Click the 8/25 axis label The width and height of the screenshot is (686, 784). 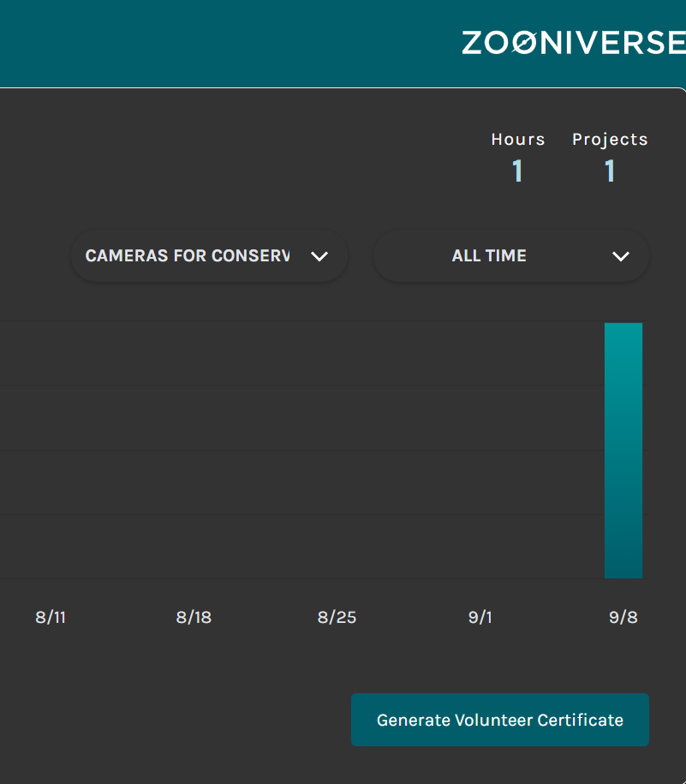337,618
